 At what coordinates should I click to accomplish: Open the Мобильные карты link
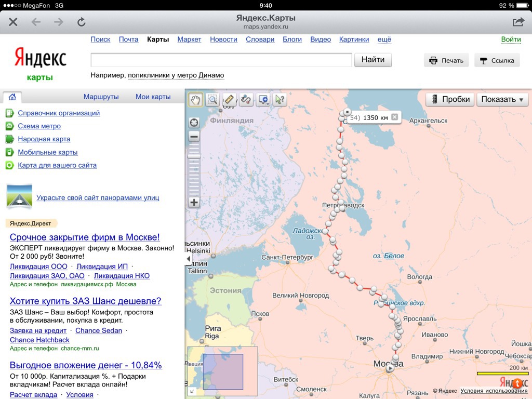point(48,152)
